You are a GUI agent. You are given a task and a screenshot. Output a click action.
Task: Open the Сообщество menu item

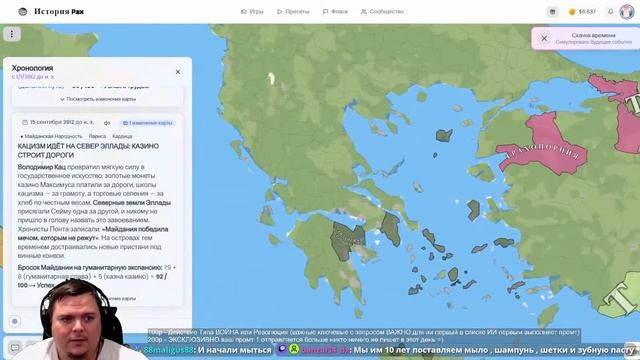(382, 12)
